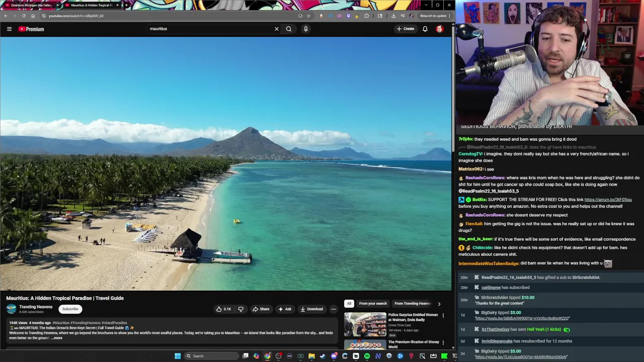The width and height of the screenshot is (644, 362).
Task: Open the Create menu
Action: (405, 29)
